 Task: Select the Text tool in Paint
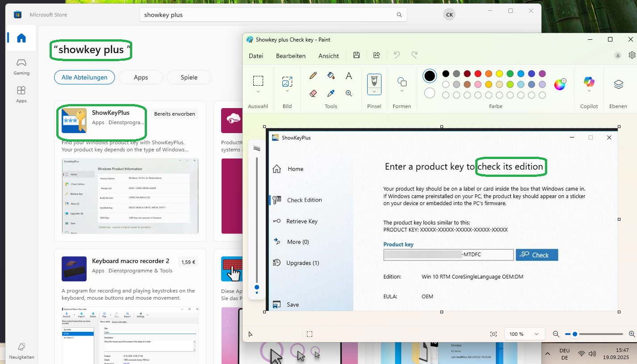[x=349, y=75]
